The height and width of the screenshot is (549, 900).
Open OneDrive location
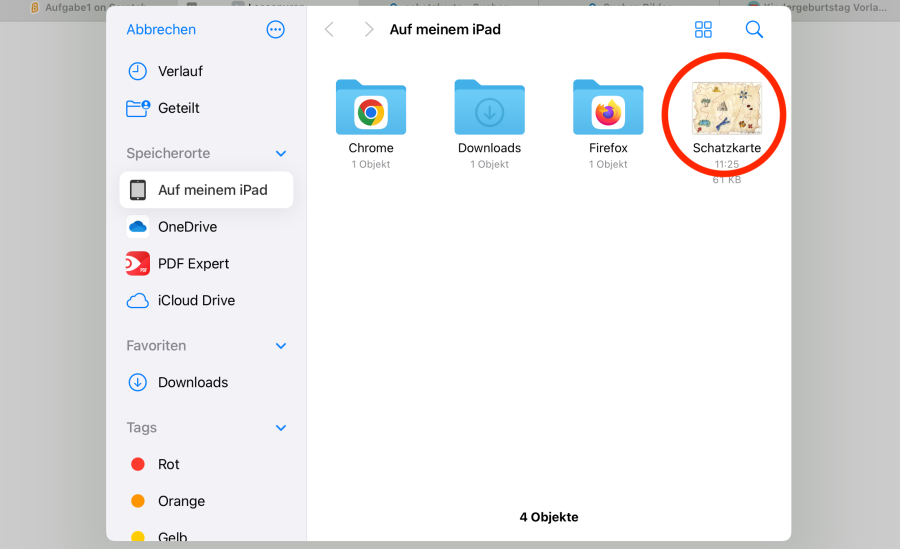(187, 227)
